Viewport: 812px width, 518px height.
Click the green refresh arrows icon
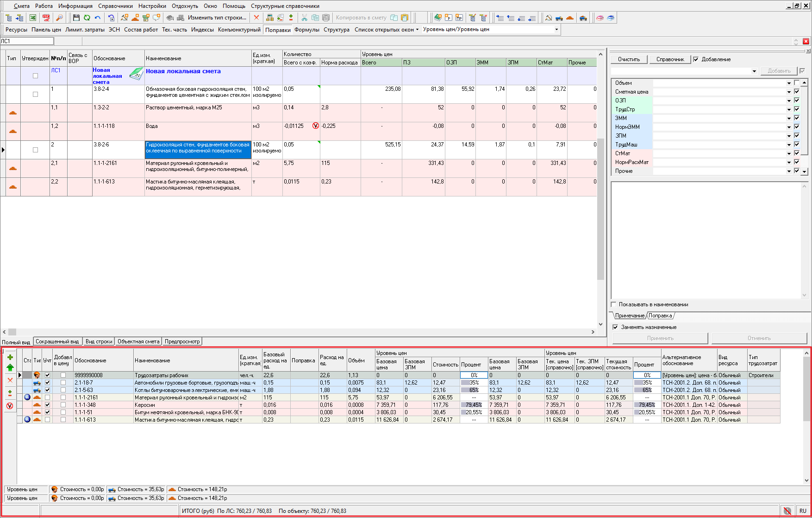(87, 18)
